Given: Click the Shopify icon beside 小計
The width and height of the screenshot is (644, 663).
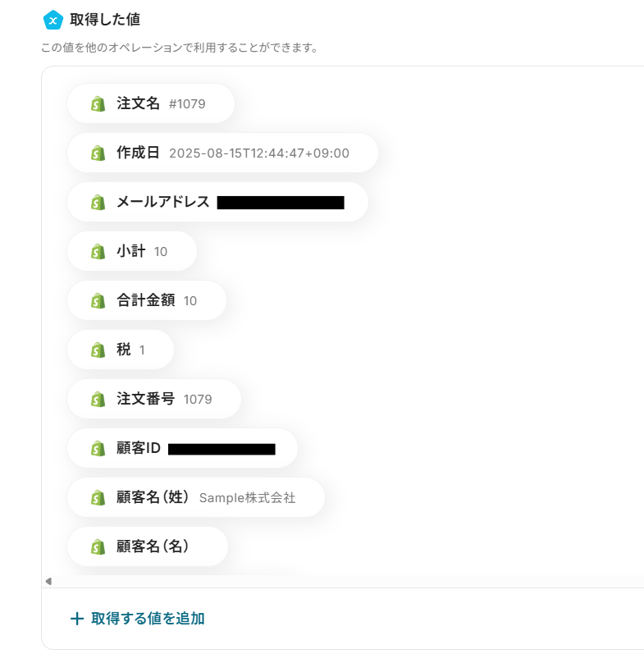Looking at the screenshot, I should [x=98, y=252].
